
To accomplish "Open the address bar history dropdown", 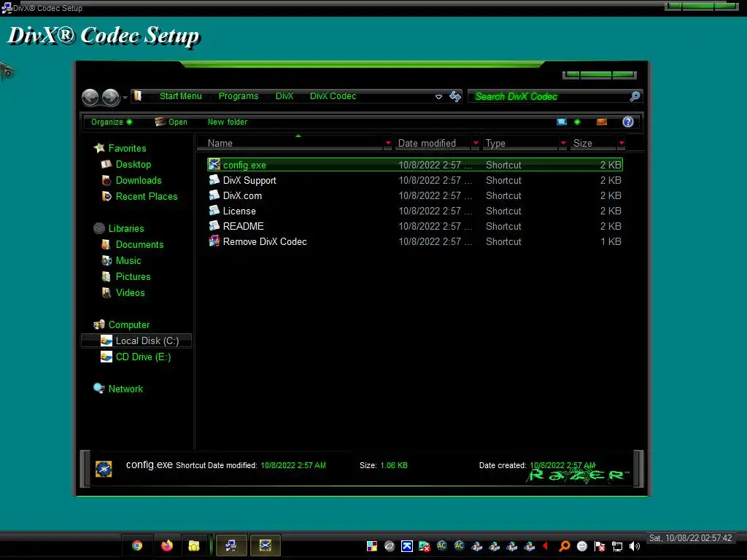I will (438, 97).
